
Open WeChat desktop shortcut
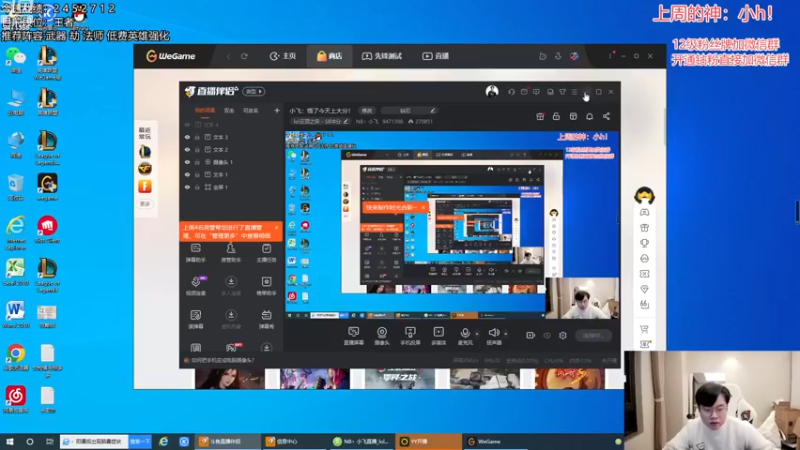point(16,60)
